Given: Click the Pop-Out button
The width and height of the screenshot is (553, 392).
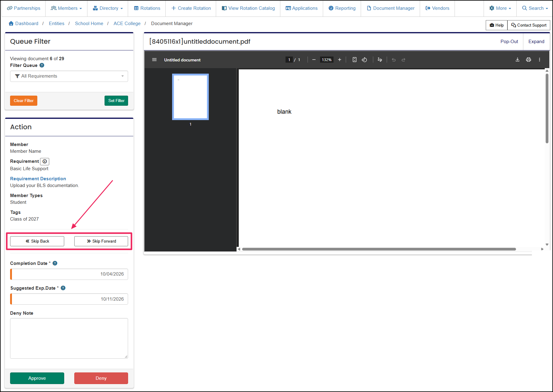Looking at the screenshot, I should (x=509, y=42).
